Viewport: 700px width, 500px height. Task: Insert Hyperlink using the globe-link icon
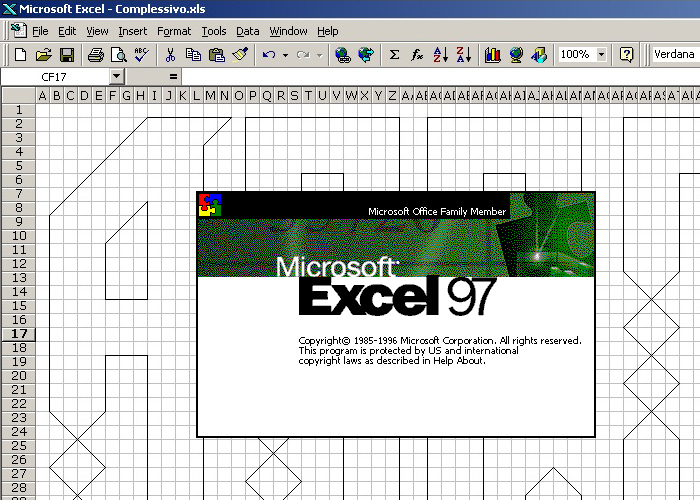[x=342, y=55]
